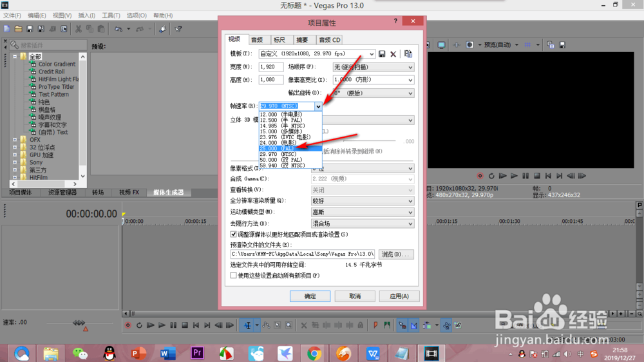
Task: Click the timeline transport stop button
Action: click(185, 325)
